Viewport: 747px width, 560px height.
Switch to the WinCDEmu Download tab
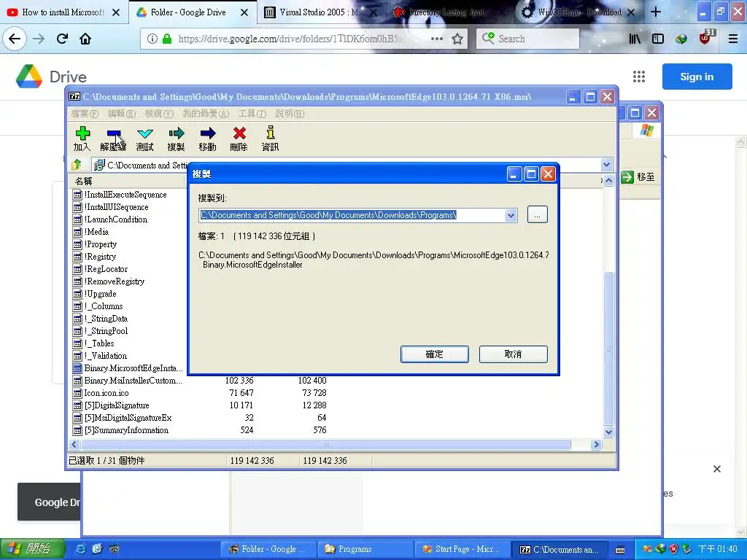click(x=579, y=12)
